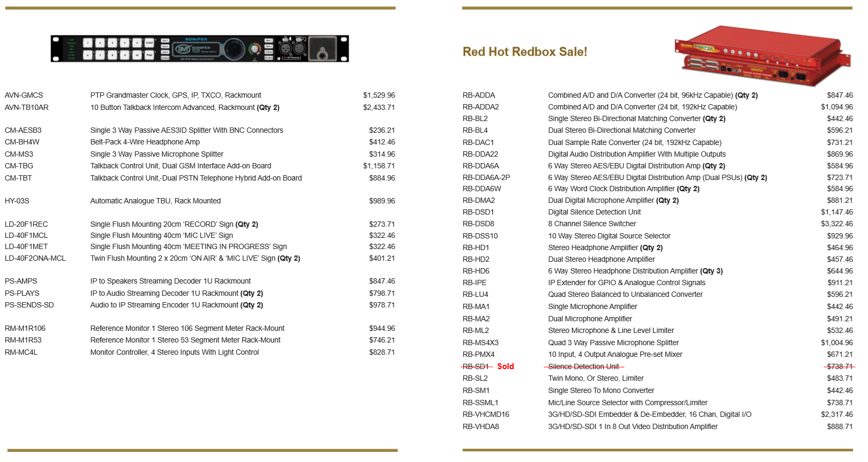Screen dimensions: 868x462
Task: Select product code RB-PMX4
Action: coord(479,354)
